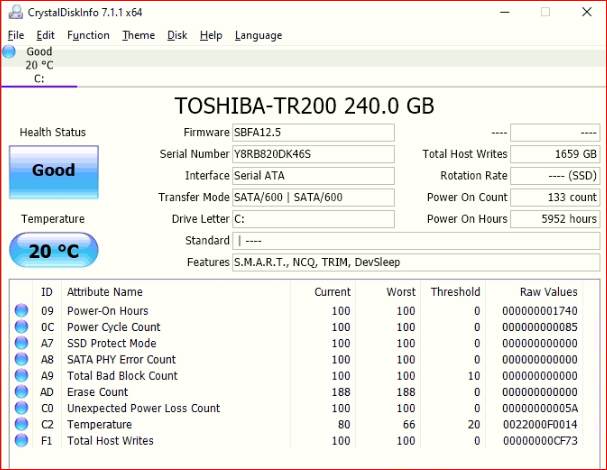
Task: Click the blue status orb for drive C:
Action: tap(10, 52)
